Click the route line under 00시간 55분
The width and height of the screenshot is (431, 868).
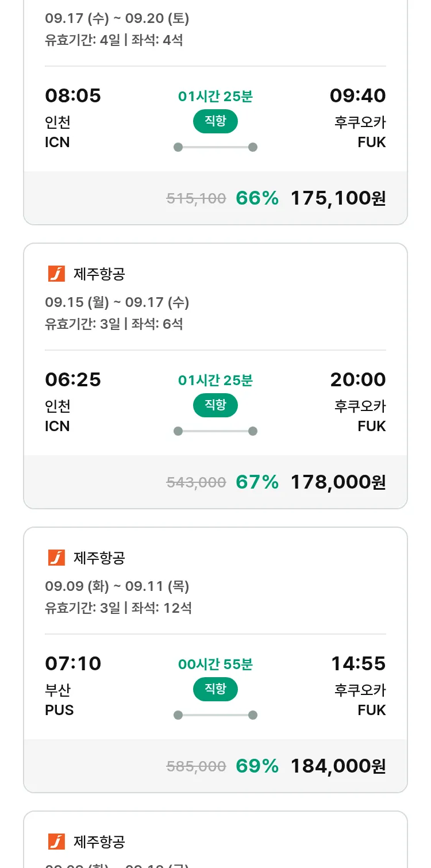pyautogui.click(x=215, y=715)
